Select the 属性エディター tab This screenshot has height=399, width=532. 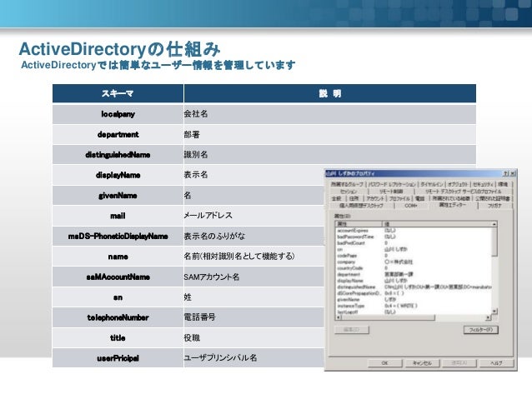(453, 205)
